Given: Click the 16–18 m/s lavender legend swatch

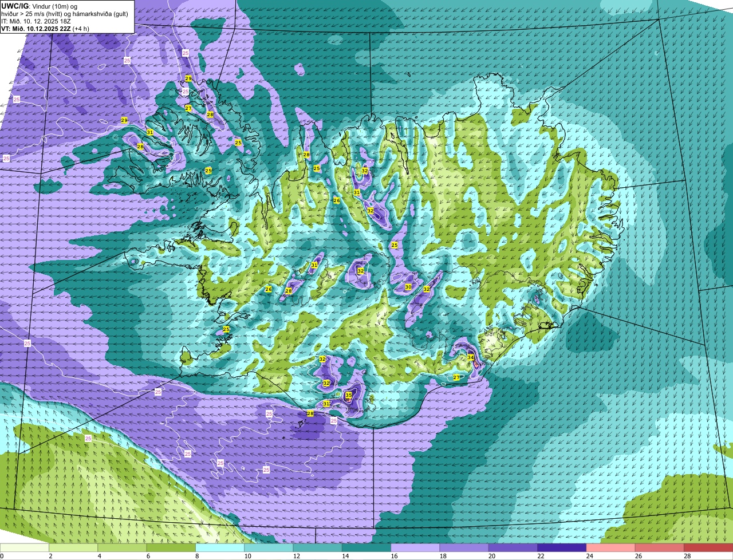Looking at the screenshot, I should point(415,547).
